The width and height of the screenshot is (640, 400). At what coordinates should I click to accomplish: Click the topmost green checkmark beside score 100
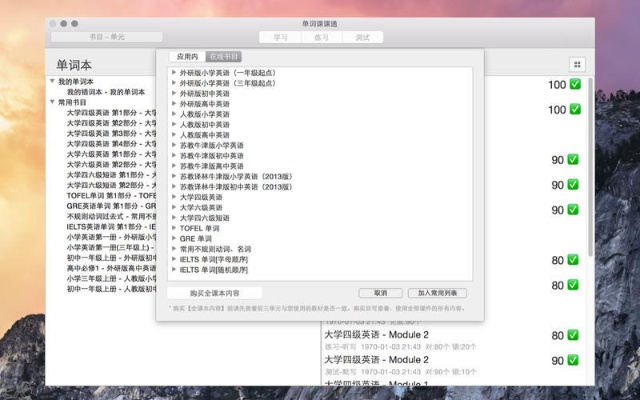(574, 85)
